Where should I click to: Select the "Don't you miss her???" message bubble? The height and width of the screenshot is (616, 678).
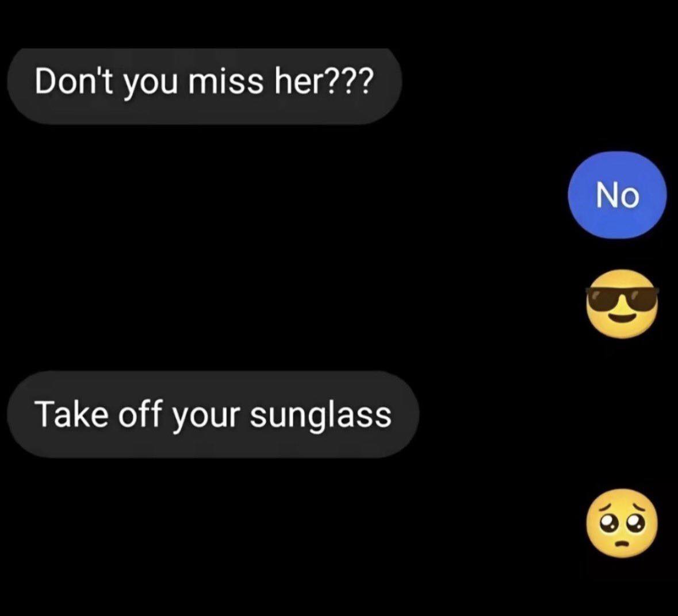(x=205, y=86)
